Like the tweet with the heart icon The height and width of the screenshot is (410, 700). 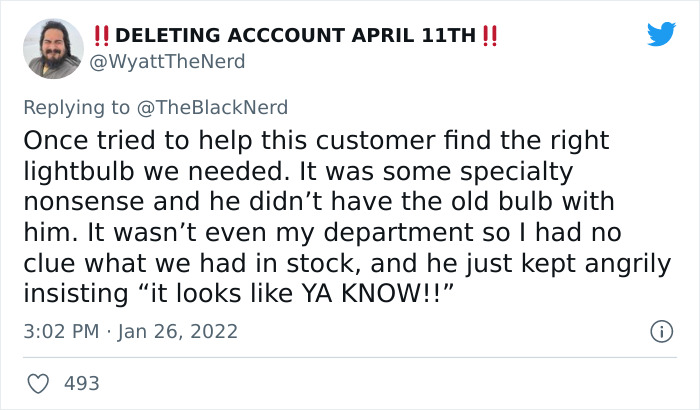coord(38,384)
